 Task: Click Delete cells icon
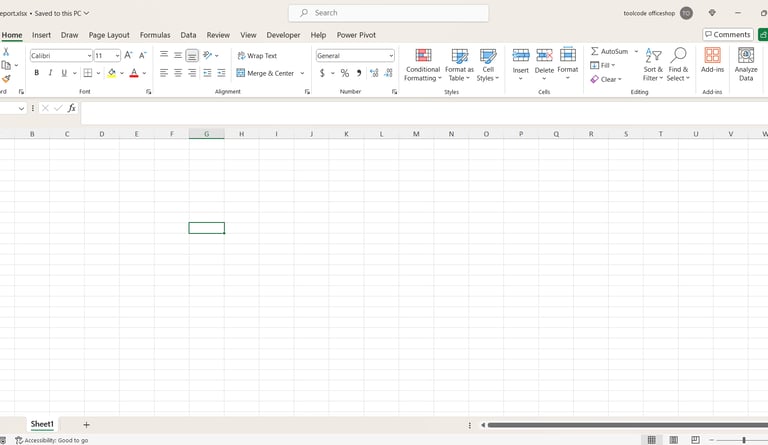coord(544,55)
